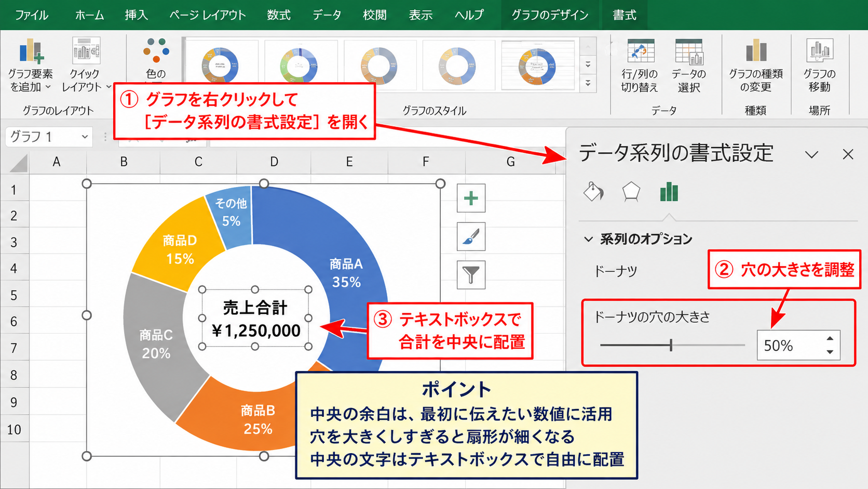Click グラフの種類の変更 icon

pos(756,51)
